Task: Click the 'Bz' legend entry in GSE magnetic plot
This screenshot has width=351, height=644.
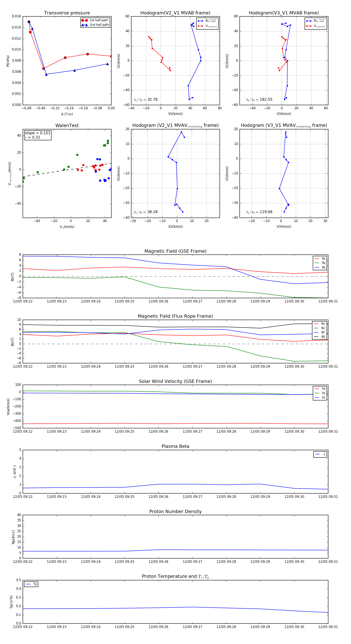Action: 320,268
